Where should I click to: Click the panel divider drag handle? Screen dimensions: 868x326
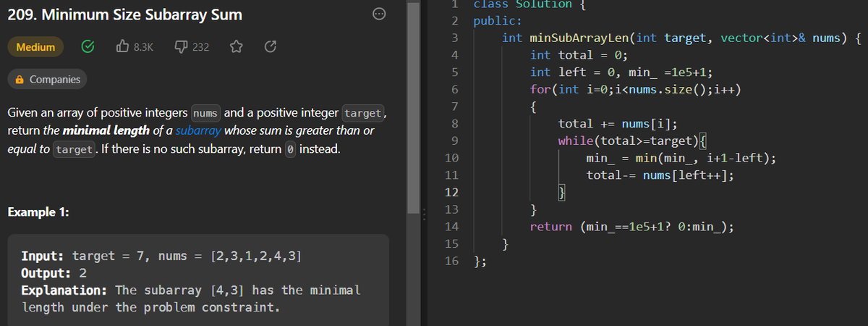424,215
